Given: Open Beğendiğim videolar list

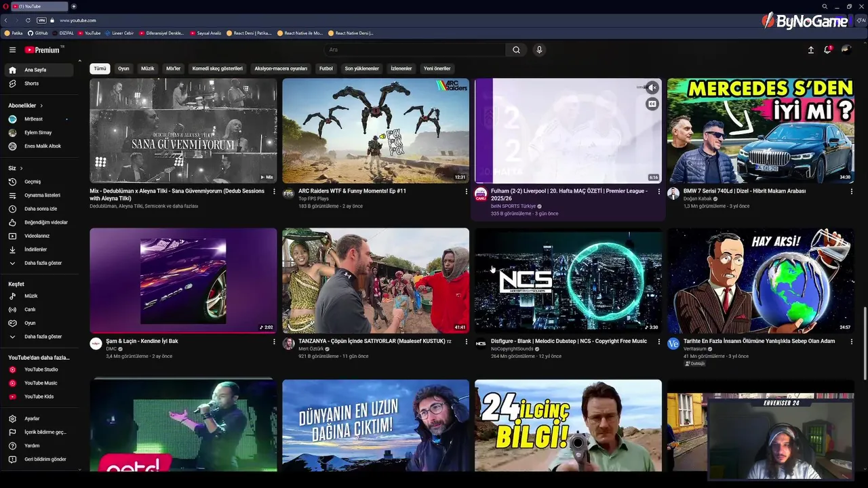Looking at the screenshot, I should [39, 222].
